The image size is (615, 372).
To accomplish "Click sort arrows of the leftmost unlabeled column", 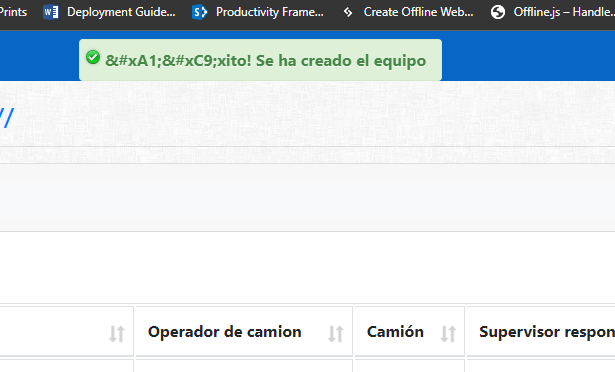I will [117, 334].
